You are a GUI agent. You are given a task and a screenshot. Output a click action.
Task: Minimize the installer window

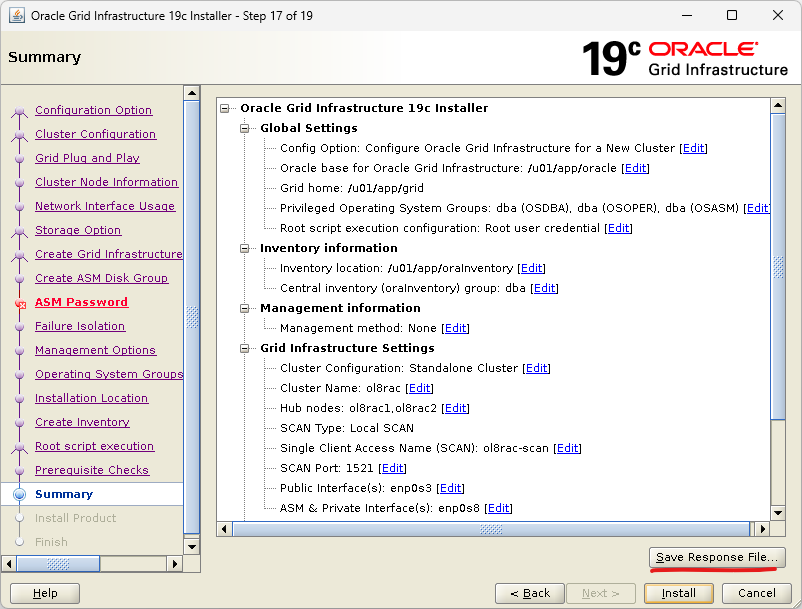687,15
